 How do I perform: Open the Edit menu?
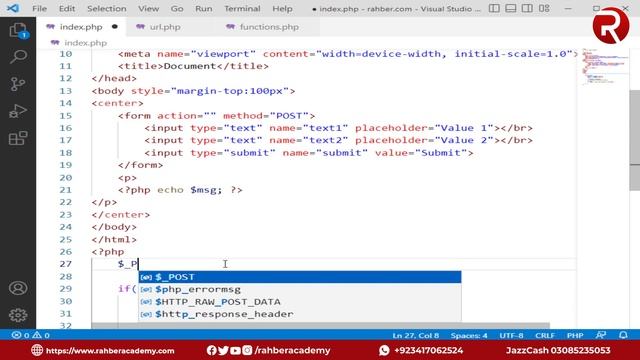click(67, 9)
